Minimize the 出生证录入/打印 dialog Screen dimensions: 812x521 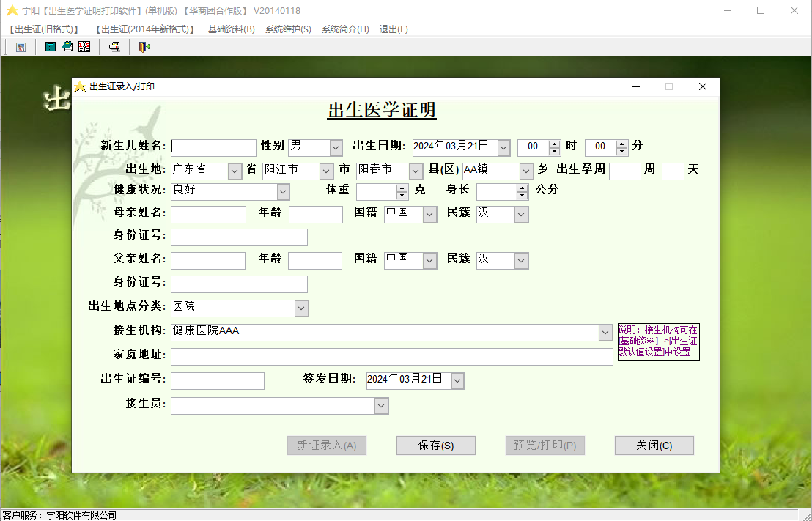click(x=636, y=86)
